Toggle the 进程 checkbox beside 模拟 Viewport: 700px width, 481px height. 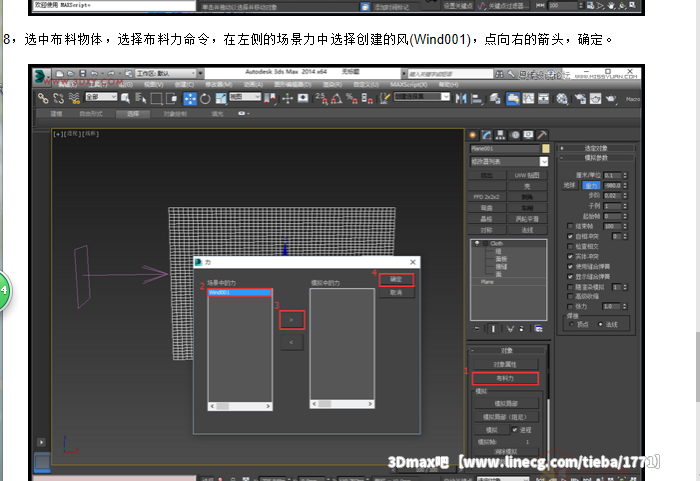(515, 430)
